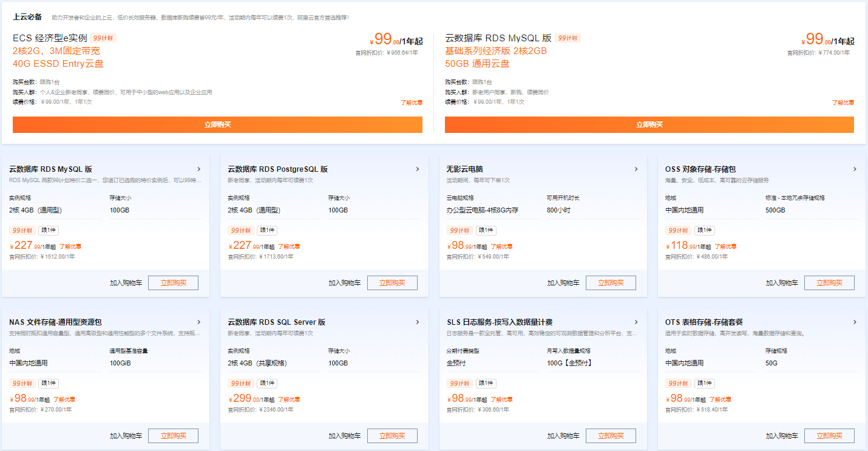This screenshot has width=868, height=451.
Task: Expand the 云数据库 RDS SQL Server 版 card chevron
Action: point(418,322)
